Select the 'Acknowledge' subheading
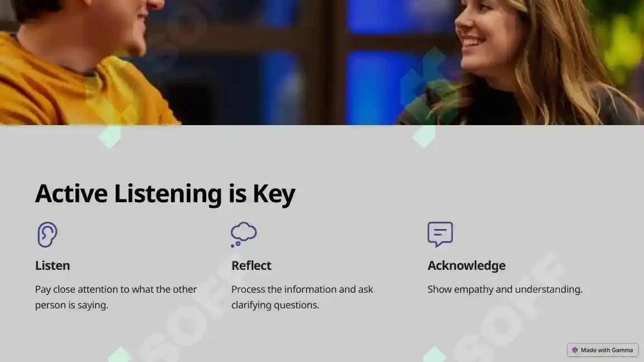This screenshot has width=644, height=362. point(467,265)
